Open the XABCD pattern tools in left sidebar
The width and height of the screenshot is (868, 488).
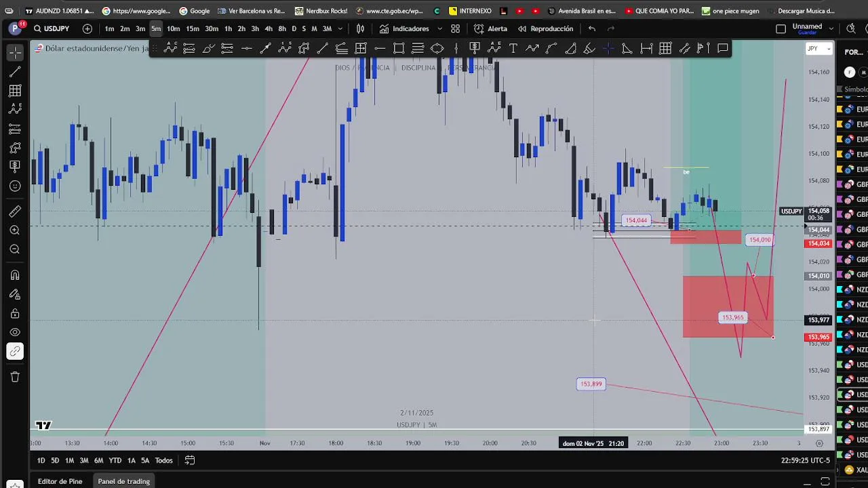(15, 109)
